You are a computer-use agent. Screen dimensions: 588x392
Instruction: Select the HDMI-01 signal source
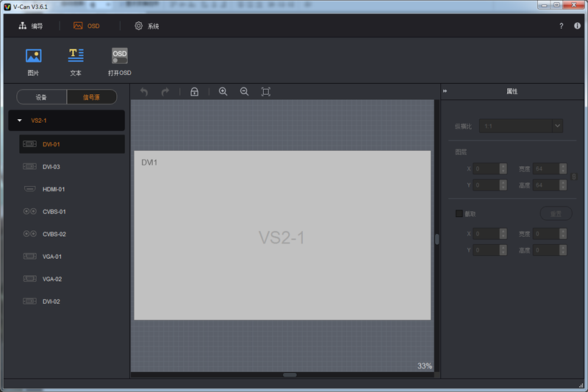(54, 189)
